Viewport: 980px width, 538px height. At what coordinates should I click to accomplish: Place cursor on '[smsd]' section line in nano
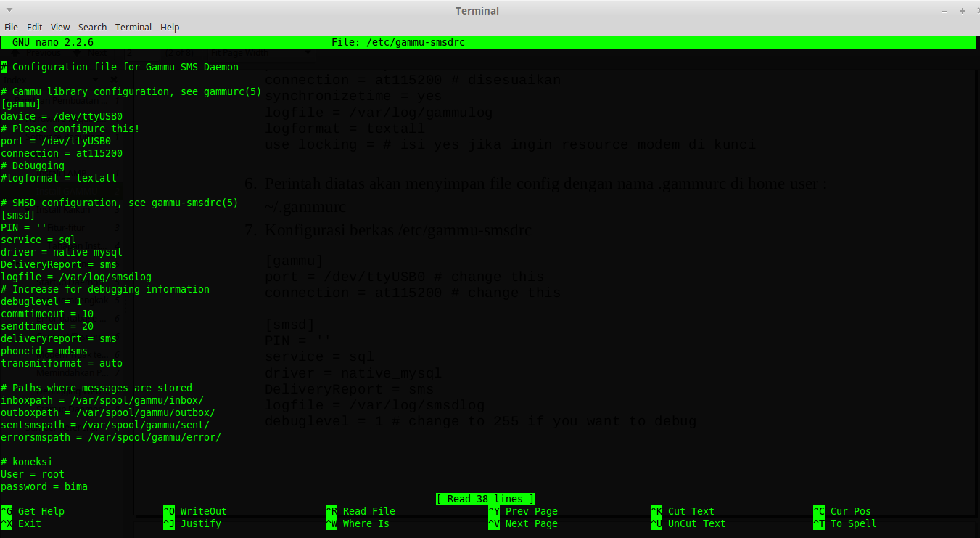click(18, 215)
